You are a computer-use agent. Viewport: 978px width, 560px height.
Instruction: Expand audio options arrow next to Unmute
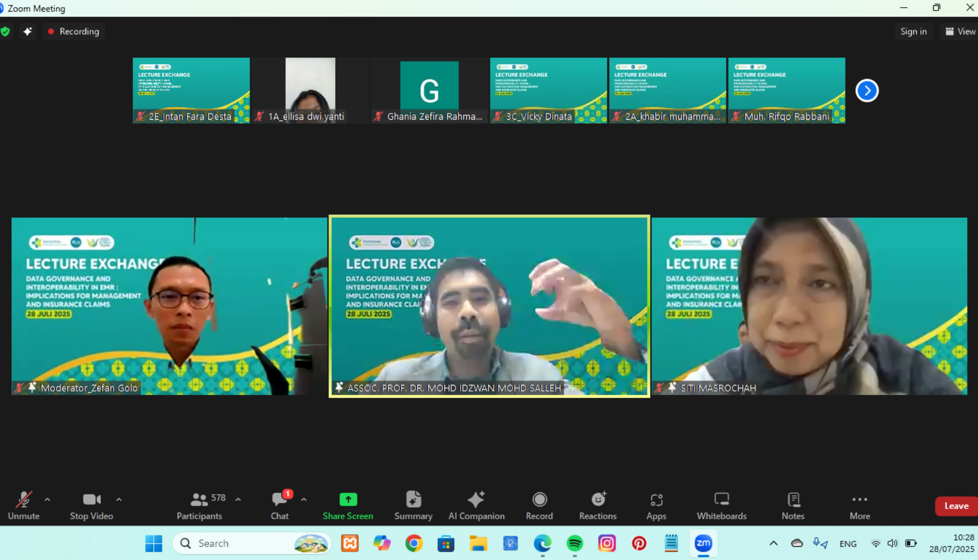pyautogui.click(x=47, y=499)
